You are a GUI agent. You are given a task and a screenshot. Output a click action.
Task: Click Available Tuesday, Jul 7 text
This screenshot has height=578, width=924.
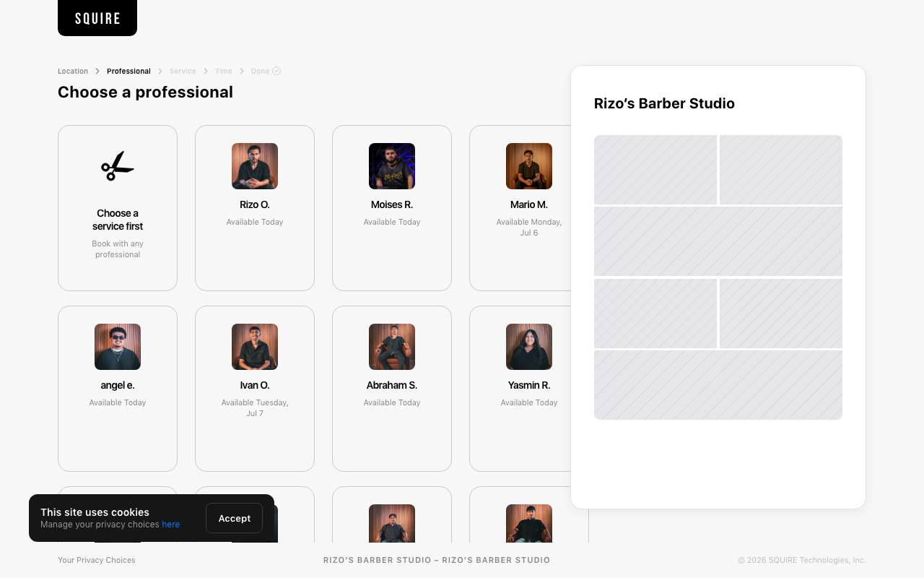coord(255,408)
